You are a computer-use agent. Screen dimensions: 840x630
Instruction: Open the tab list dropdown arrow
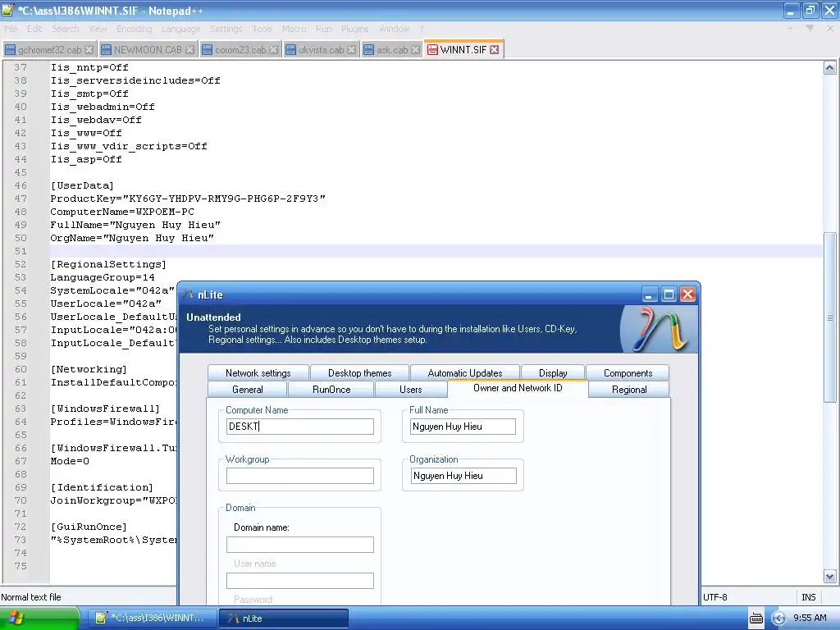pyautogui.click(x=810, y=29)
